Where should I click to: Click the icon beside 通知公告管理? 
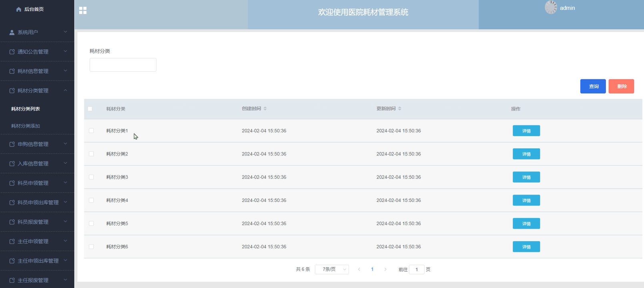[12, 52]
